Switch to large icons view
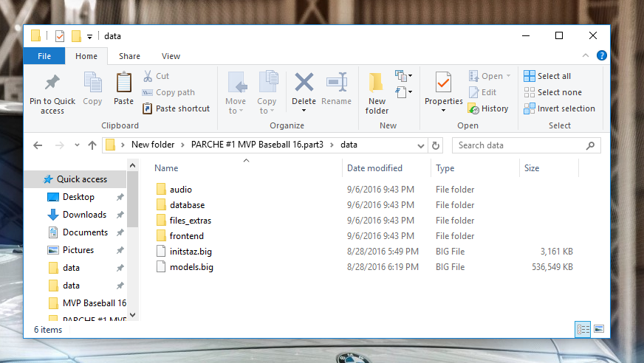Viewport: 644px width, 363px height. coord(599,329)
